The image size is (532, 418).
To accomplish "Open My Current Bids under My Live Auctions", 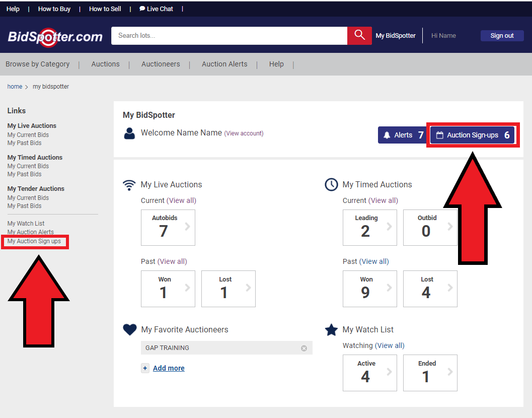I will 28,135.
